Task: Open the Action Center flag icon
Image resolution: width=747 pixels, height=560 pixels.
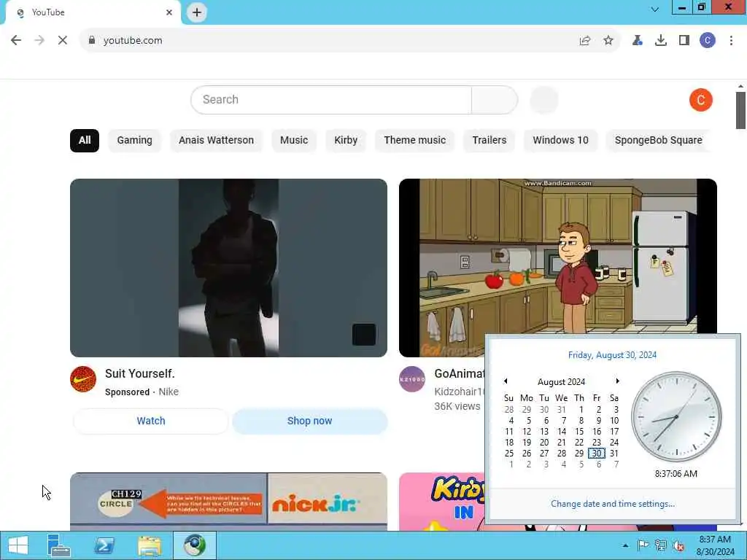Action: pos(643,545)
